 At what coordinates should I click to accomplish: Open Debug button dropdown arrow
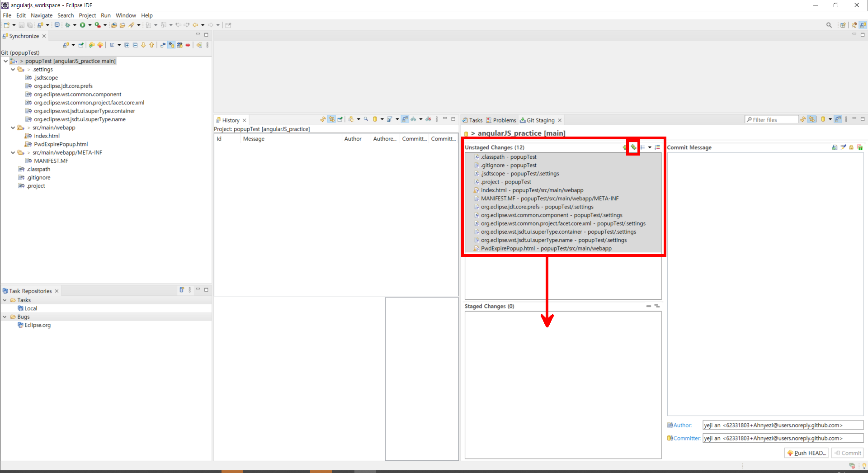[75, 25]
